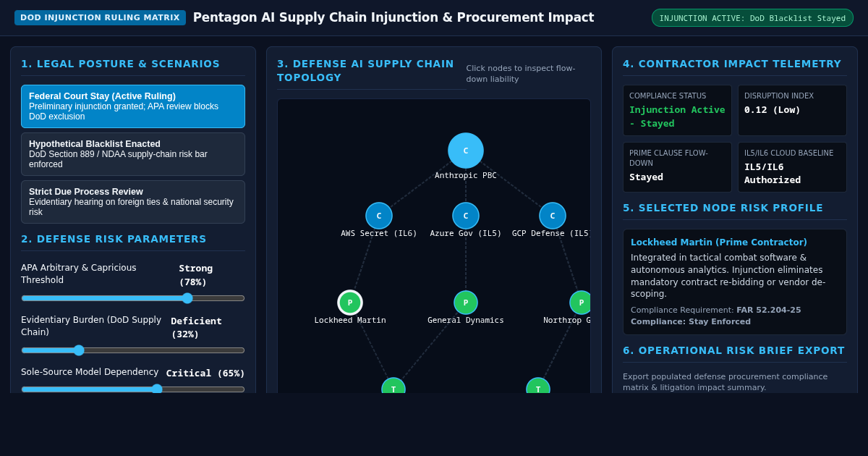Image resolution: width=868 pixels, height=456 pixels.
Task: Inspect the Azure Gov (IL5) node
Action: coord(466,216)
